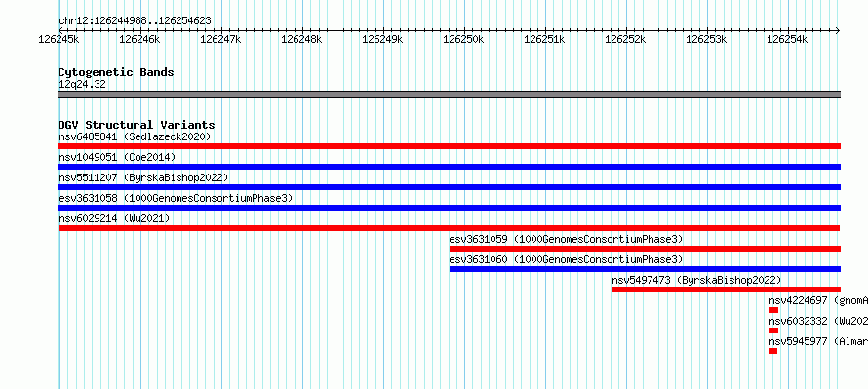Open nsv5497473 (ByrskaBishop2022) red bar
Image resolution: width=868 pixels, height=389 pixels.
(727, 290)
